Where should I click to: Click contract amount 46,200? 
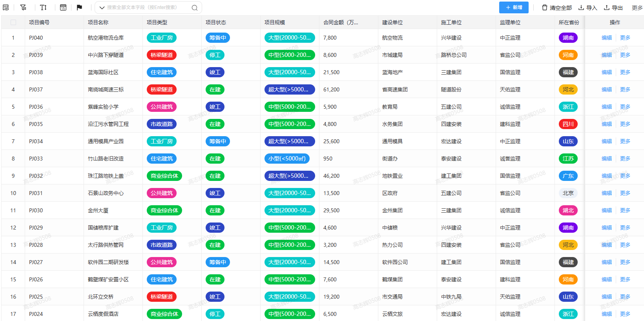point(332,176)
